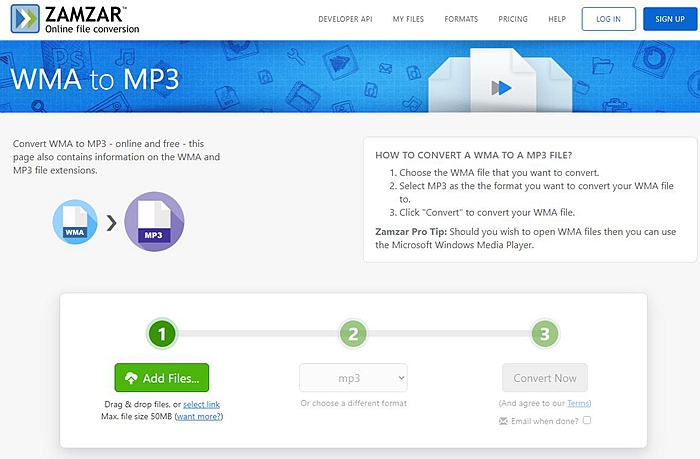This screenshot has height=459, width=700.
Task: Enable the Email when done checkbox
Action: [x=587, y=420]
